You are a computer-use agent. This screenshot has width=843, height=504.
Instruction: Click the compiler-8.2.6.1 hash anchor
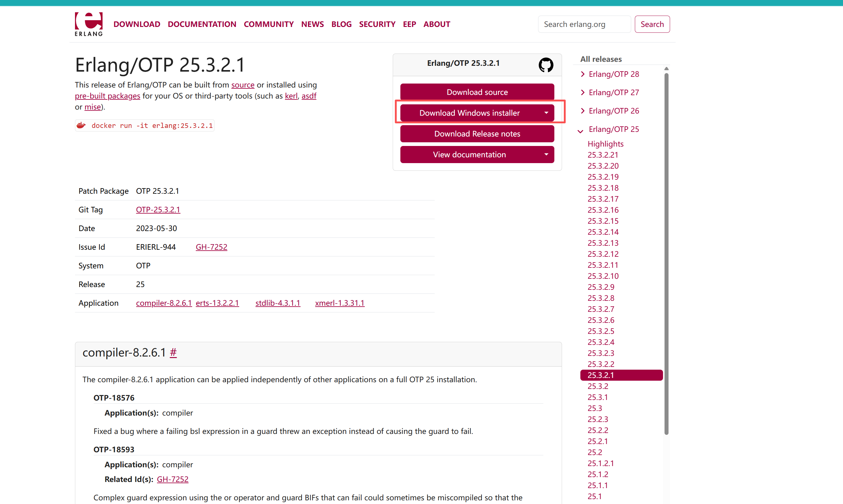[x=173, y=353]
